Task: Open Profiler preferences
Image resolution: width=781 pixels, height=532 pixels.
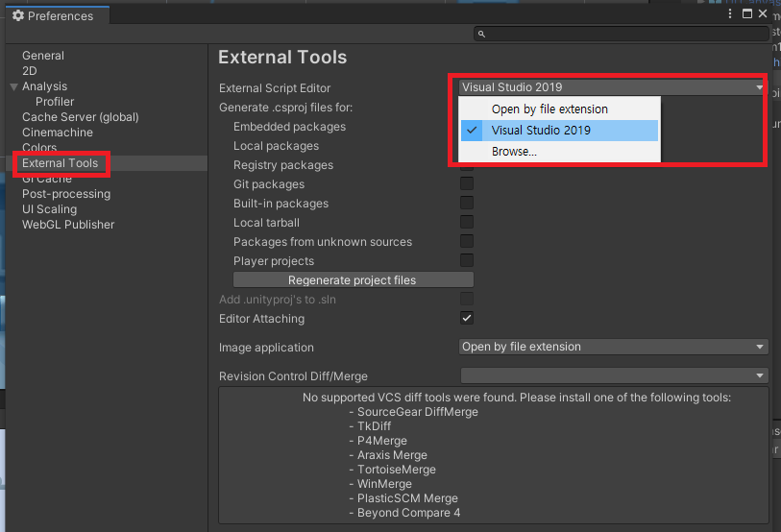Action: pos(55,102)
